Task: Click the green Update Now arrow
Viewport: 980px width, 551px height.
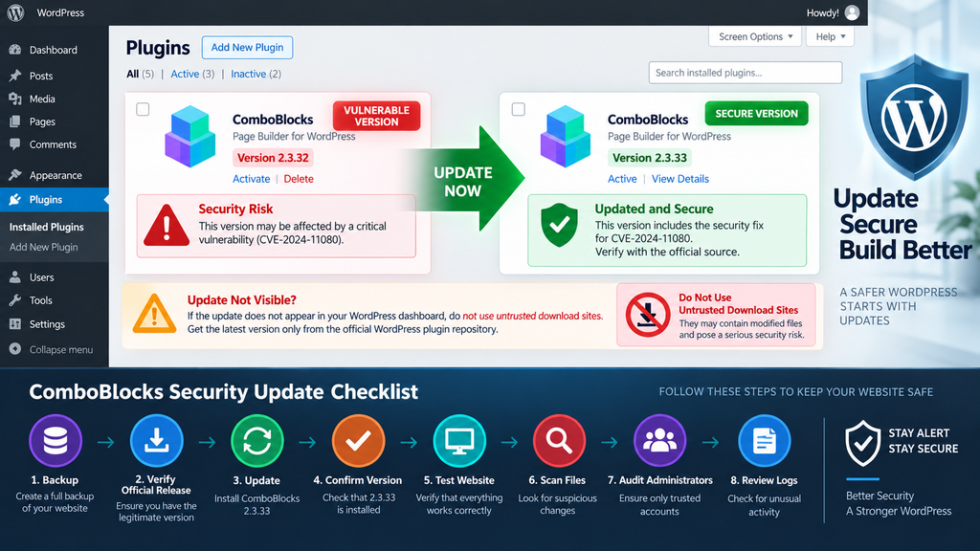Action: [x=467, y=181]
